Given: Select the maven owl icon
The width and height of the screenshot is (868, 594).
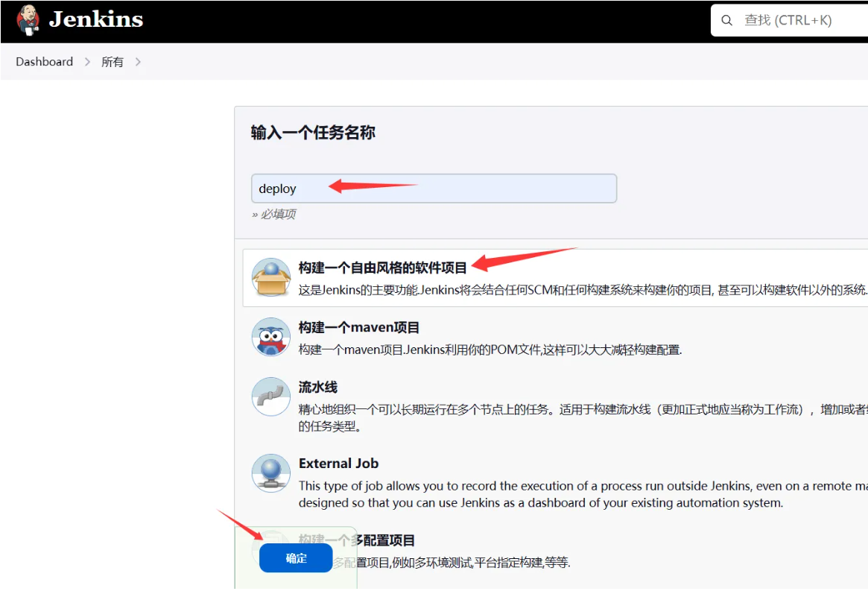Looking at the screenshot, I should tap(270, 337).
